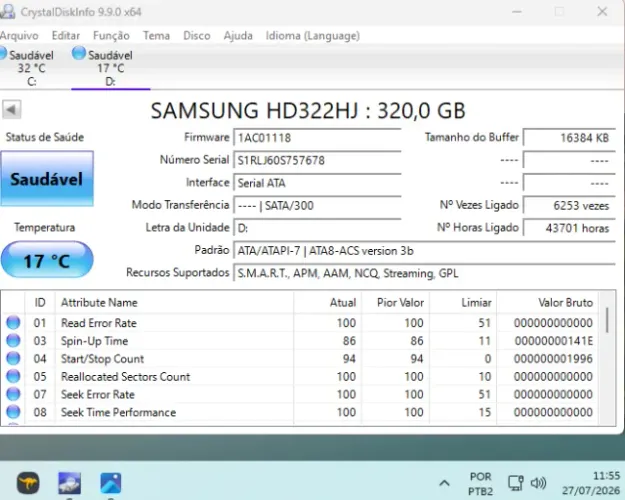Viewport: 625px width, 500px height.
Task: Open the Tema menu
Action: [x=156, y=36]
